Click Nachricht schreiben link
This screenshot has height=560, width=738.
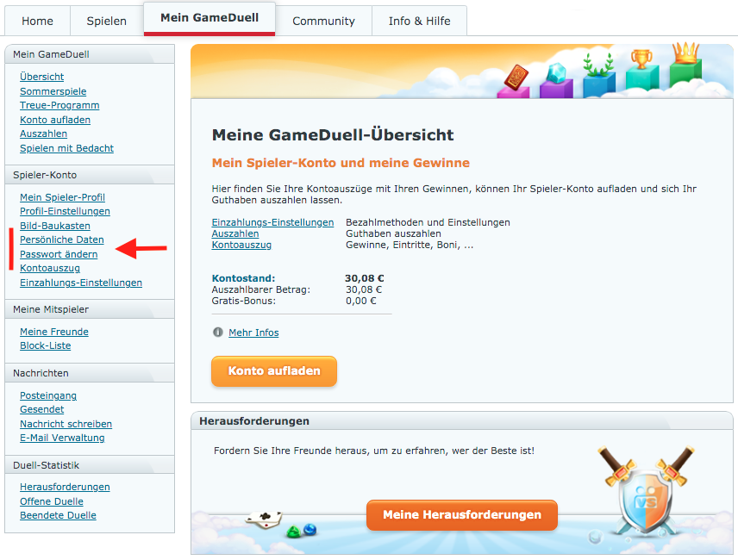point(66,424)
